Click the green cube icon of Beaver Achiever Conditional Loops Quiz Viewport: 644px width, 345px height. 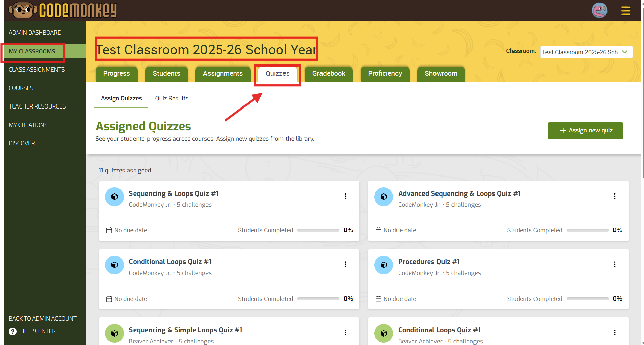click(x=384, y=333)
